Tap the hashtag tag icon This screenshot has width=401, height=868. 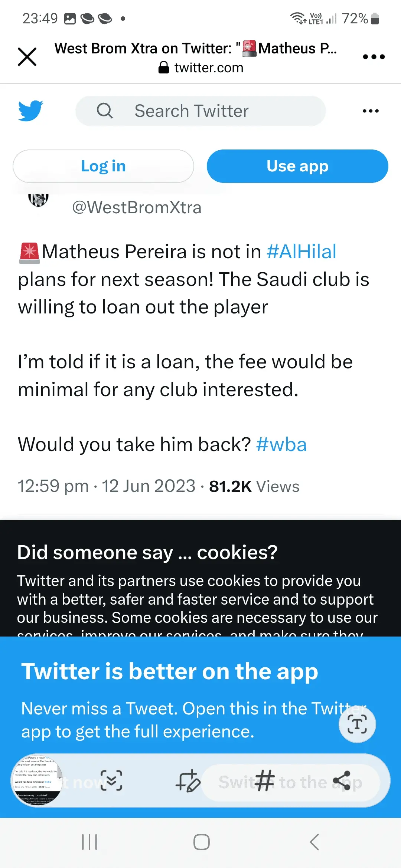(265, 780)
